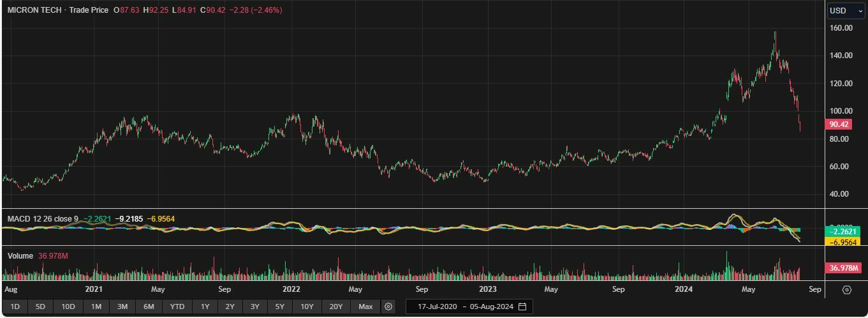Click the high value H92.25
Viewport: 868px width, 318px height.
pos(156,10)
